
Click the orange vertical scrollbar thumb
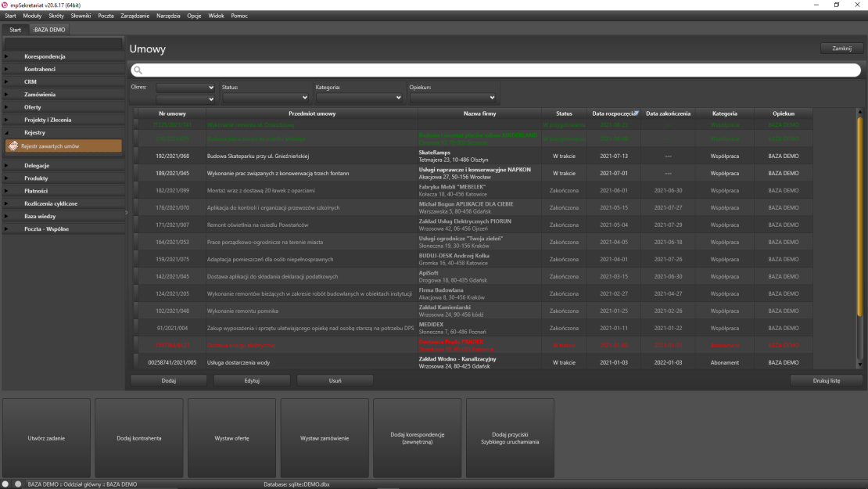[859, 217]
